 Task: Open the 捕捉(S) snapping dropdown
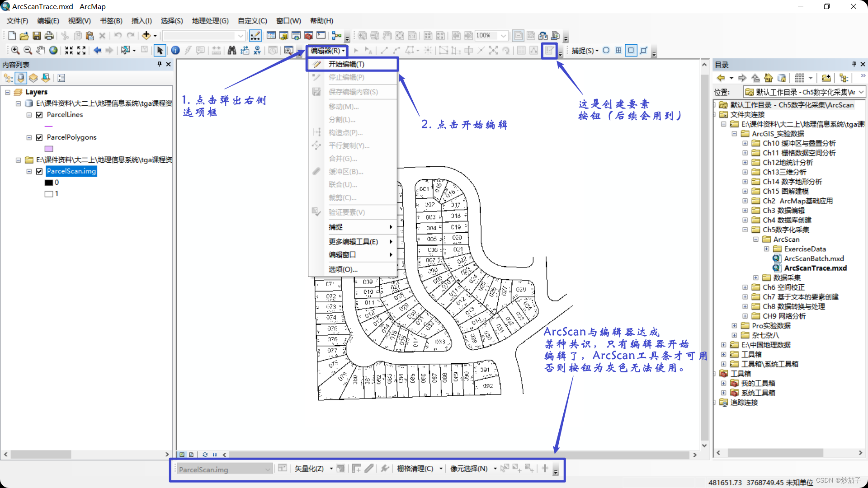(x=585, y=51)
